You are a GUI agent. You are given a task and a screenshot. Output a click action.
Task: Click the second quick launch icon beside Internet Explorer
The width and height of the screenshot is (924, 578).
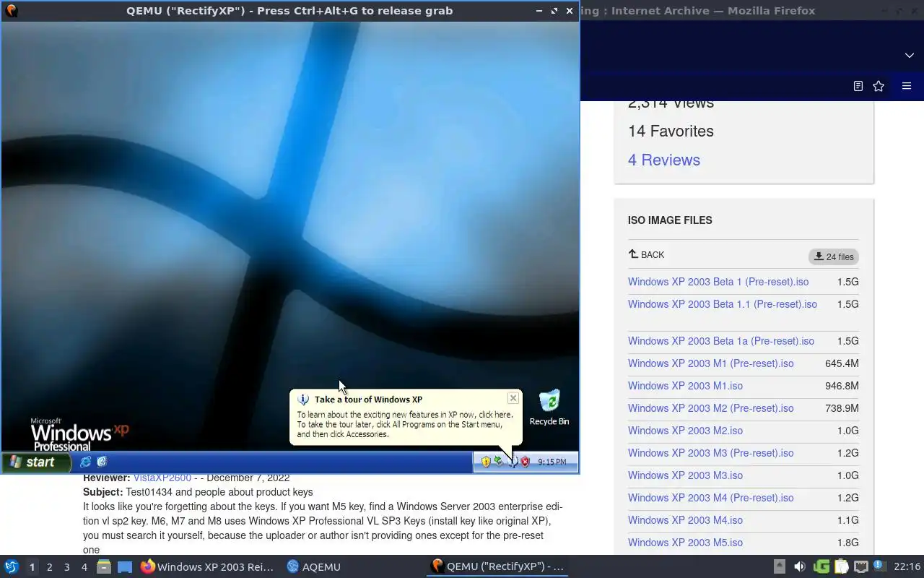coord(102,462)
